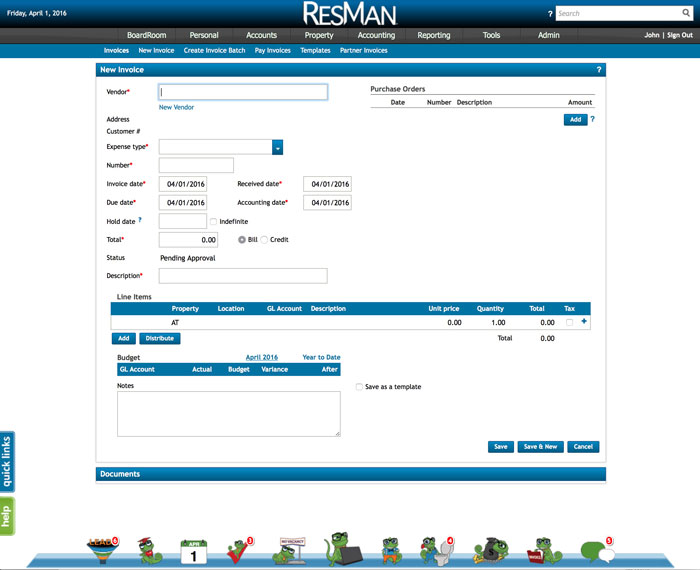The width and height of the screenshot is (700, 570).
Task: Click the Year to Date link
Action: pyautogui.click(x=321, y=357)
